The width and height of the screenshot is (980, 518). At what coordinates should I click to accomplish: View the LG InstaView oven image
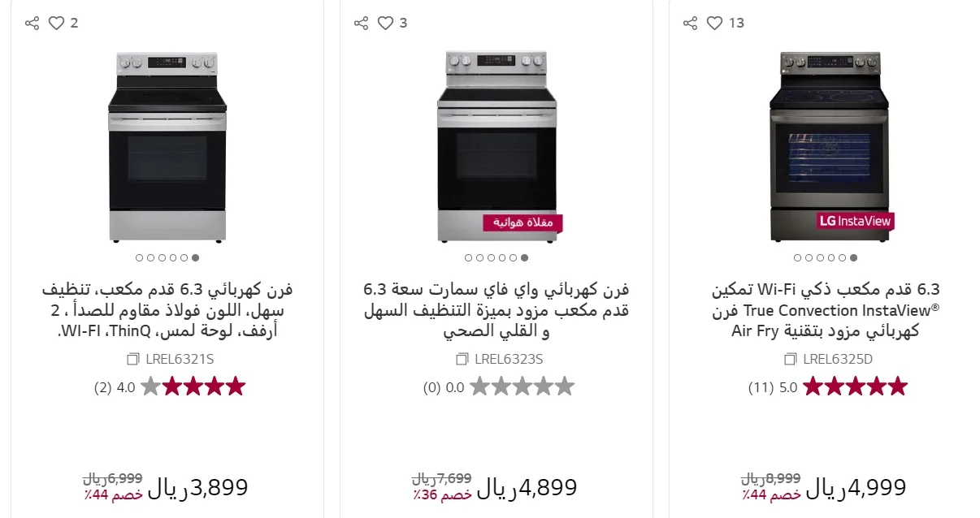830,146
